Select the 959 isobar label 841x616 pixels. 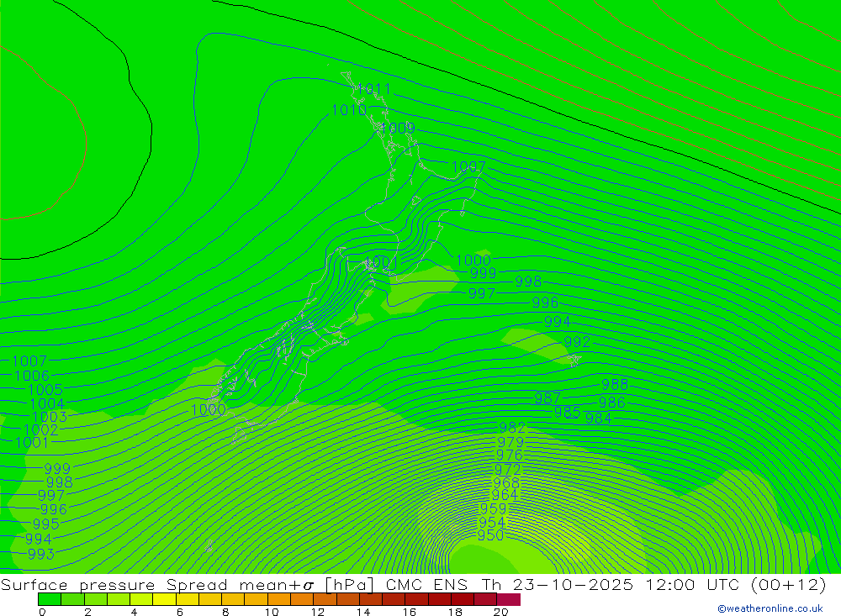tap(493, 508)
